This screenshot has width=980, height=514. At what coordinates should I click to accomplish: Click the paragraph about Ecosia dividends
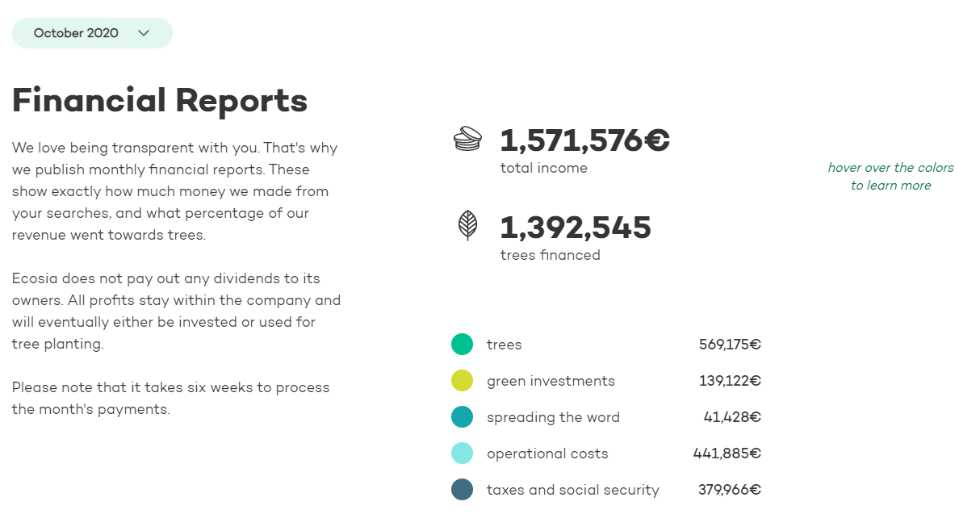click(176, 311)
